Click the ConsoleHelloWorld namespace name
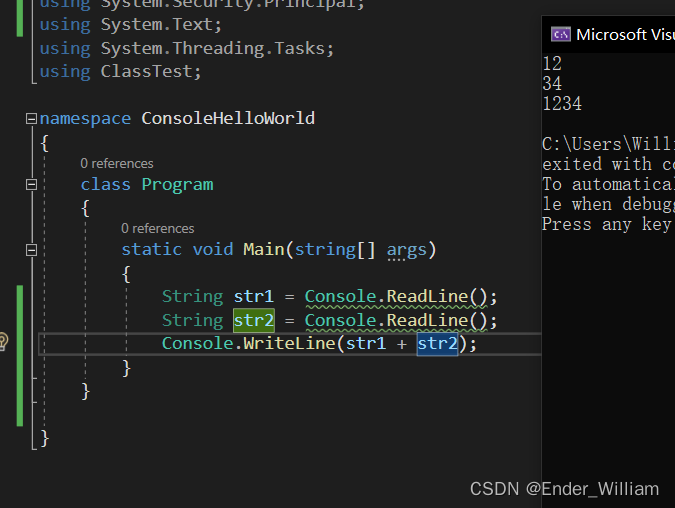The height and width of the screenshot is (508, 675). click(228, 118)
